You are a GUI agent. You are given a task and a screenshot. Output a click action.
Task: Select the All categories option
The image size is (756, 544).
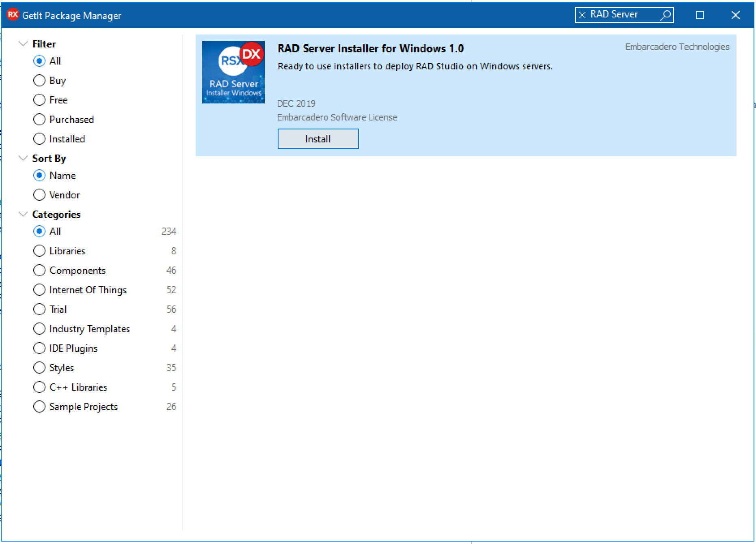pos(47,232)
